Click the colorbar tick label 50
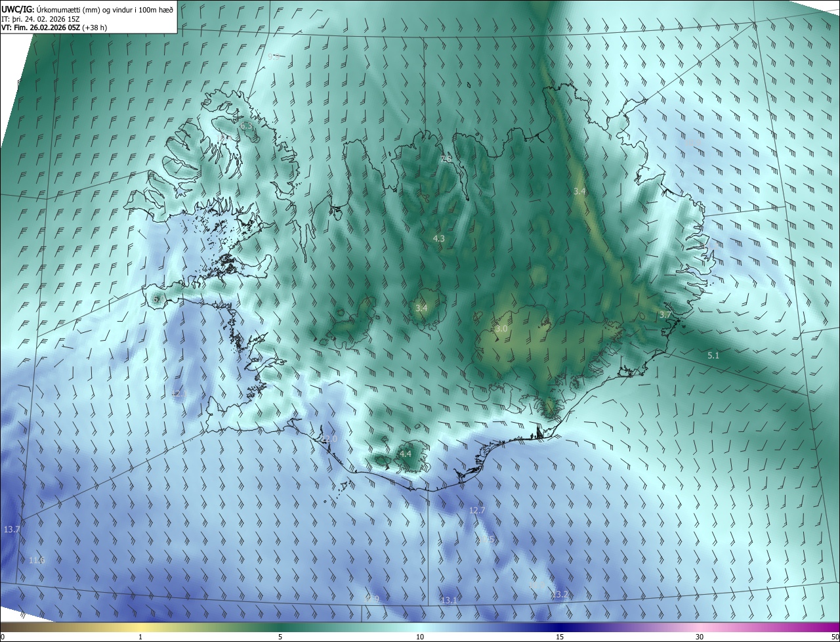 [835, 637]
